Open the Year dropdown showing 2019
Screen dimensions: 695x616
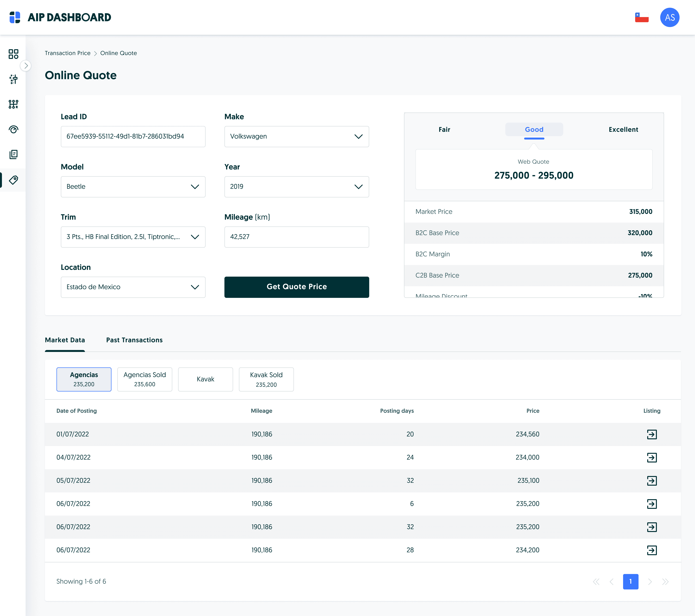296,186
